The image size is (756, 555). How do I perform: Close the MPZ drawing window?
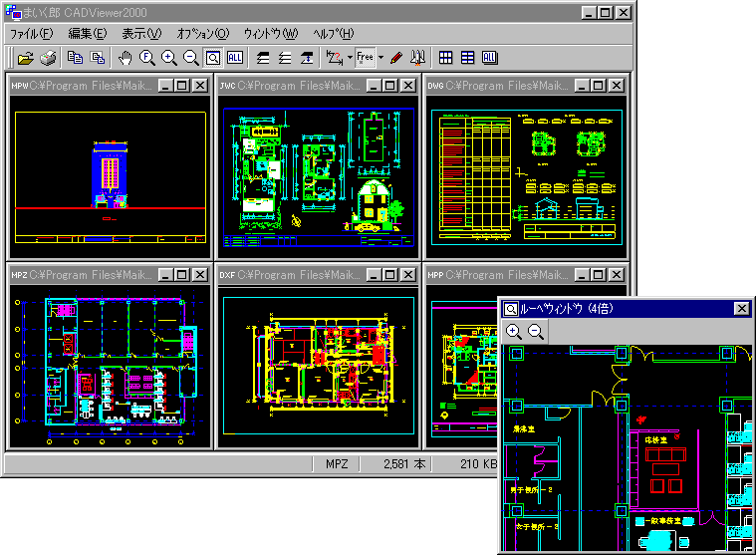point(200,275)
